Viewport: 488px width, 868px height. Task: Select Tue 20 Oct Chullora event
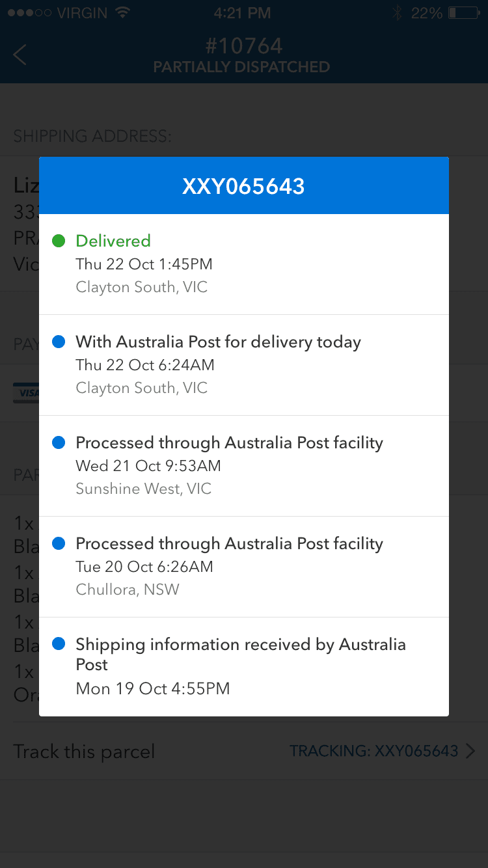click(x=243, y=566)
